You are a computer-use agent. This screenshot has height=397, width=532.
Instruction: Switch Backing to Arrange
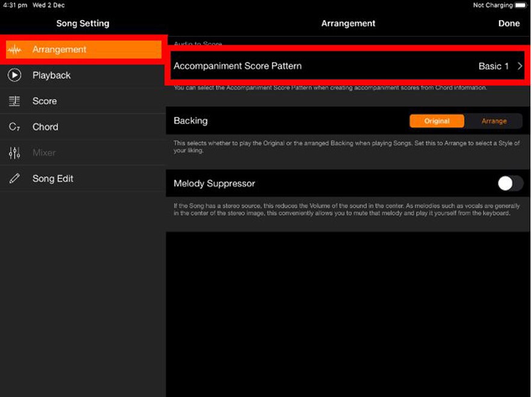(493, 121)
